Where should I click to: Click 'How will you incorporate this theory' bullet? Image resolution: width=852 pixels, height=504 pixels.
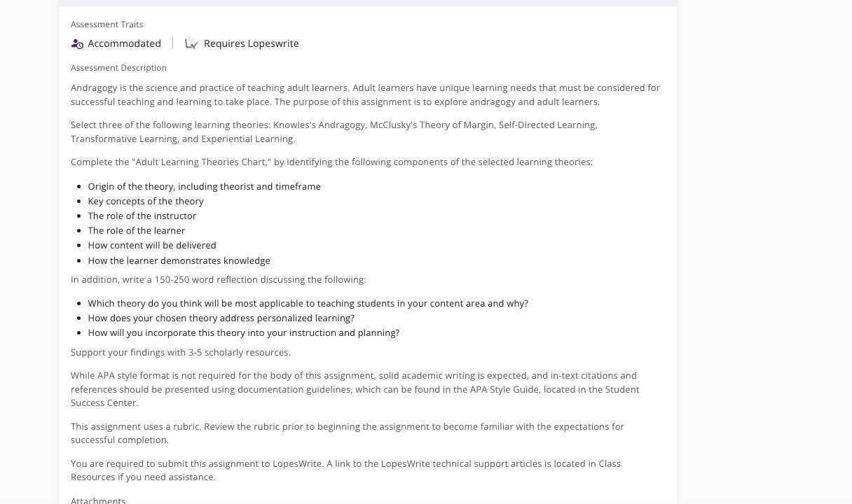pyautogui.click(x=243, y=332)
